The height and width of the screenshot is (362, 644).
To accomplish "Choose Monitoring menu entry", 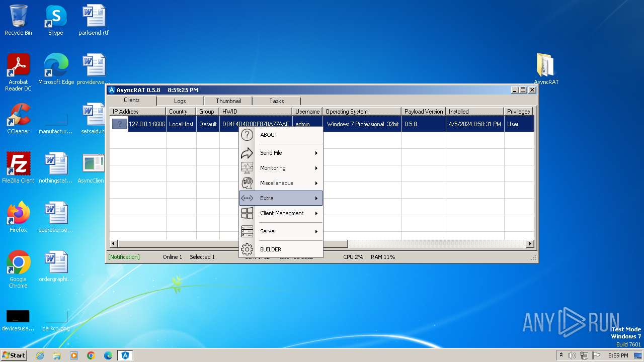I will [x=281, y=168].
